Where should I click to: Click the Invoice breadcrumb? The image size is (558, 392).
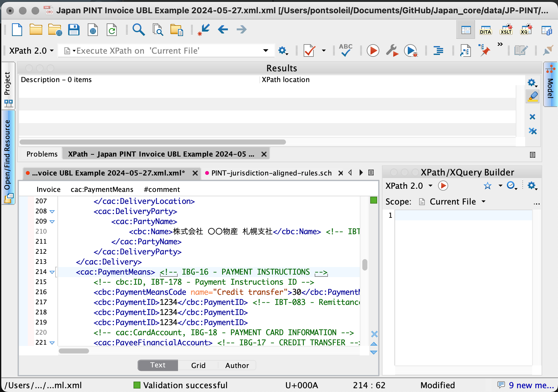pos(48,189)
